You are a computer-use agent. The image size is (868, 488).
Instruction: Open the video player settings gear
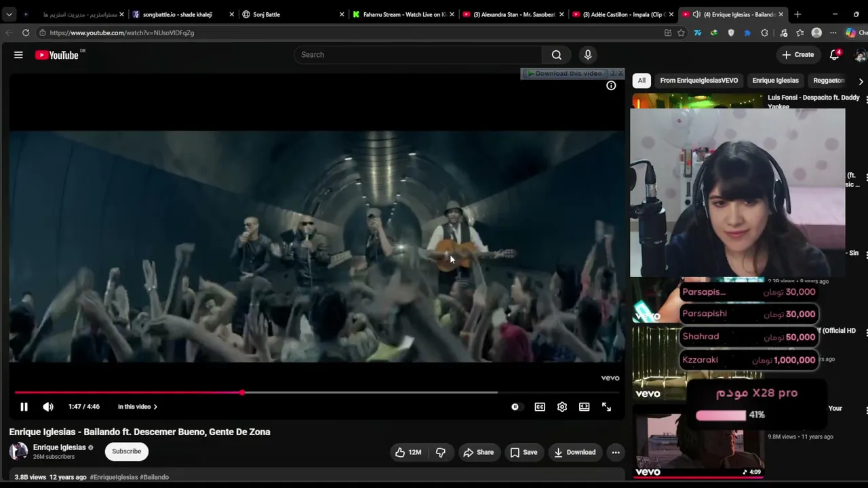pos(562,407)
